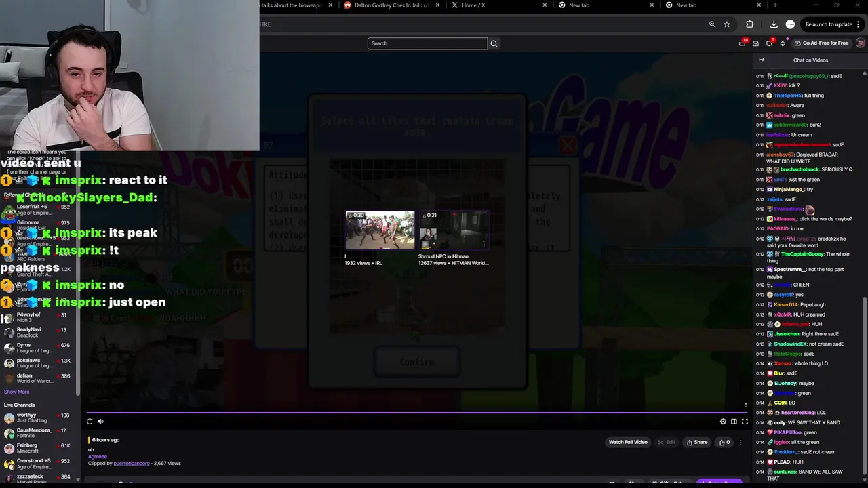Collapse the Chat on Videos panel
Screen dimensions: 868x488
[761, 60]
